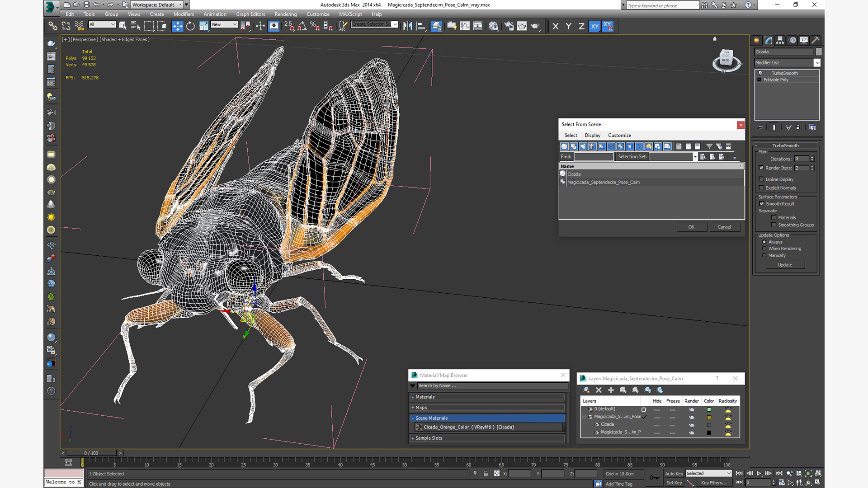The image size is (868, 488).
Task: Click the Bind to Space Warp icon
Action: tap(79, 26)
